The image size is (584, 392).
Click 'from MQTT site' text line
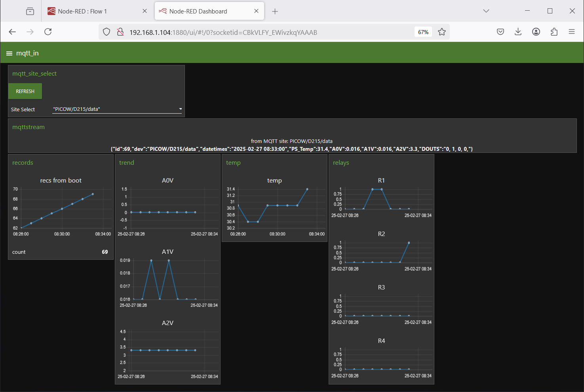[x=292, y=141]
